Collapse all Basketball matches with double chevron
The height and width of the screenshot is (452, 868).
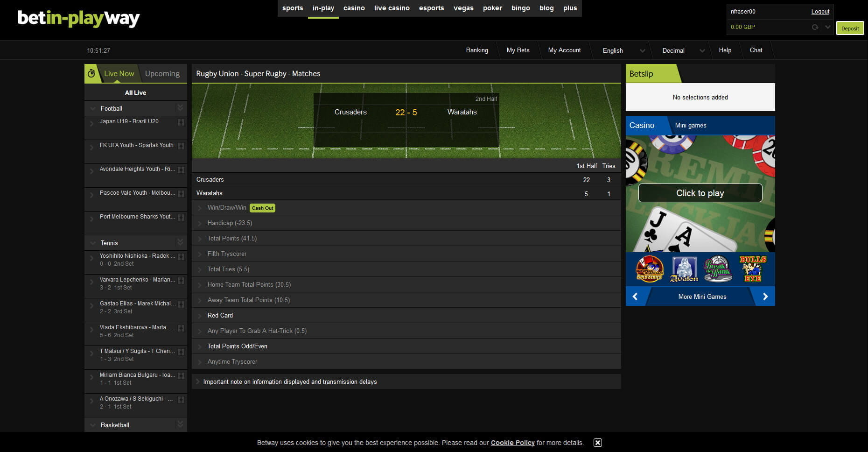[180, 424]
